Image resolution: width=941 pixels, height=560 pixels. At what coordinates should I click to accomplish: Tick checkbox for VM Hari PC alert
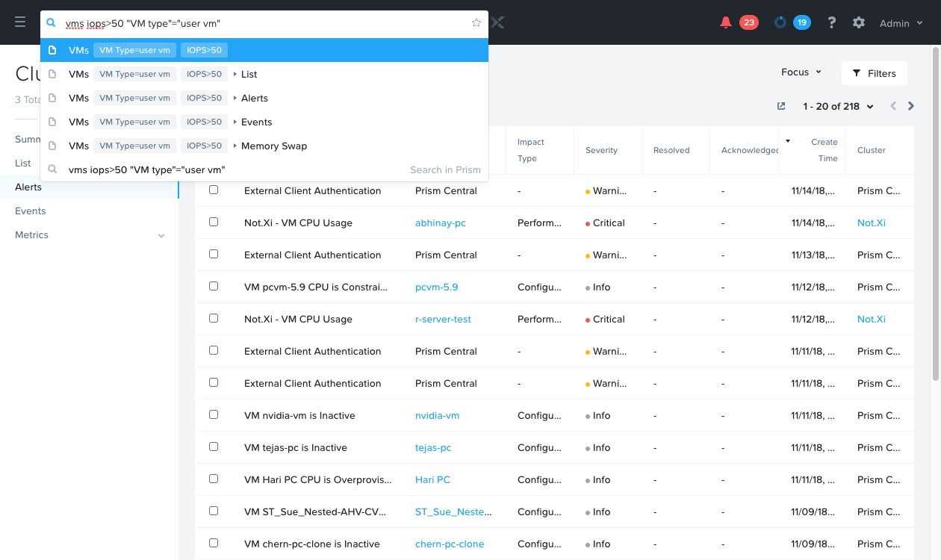214,479
